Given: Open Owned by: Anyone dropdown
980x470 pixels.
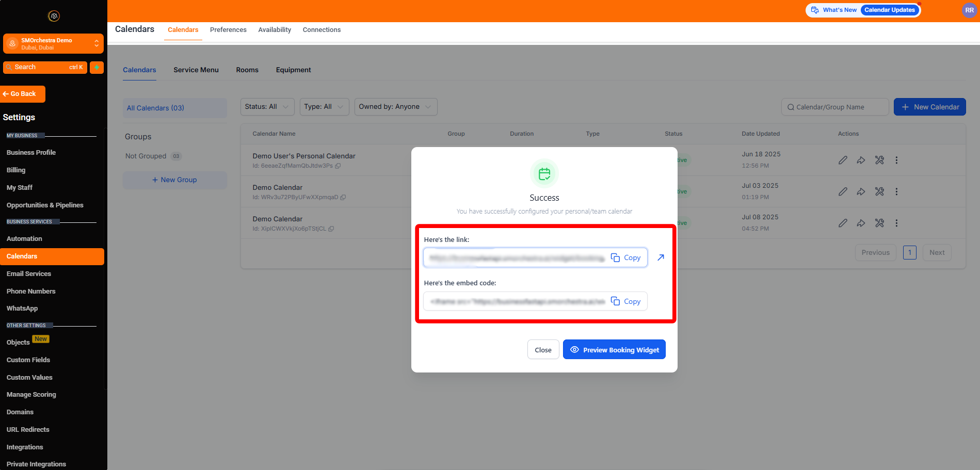Looking at the screenshot, I should pos(395,107).
